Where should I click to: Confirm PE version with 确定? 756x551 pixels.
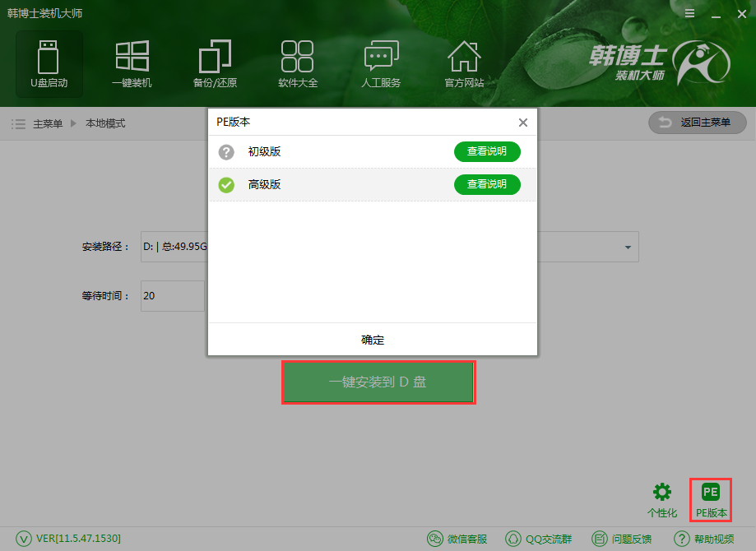click(372, 340)
